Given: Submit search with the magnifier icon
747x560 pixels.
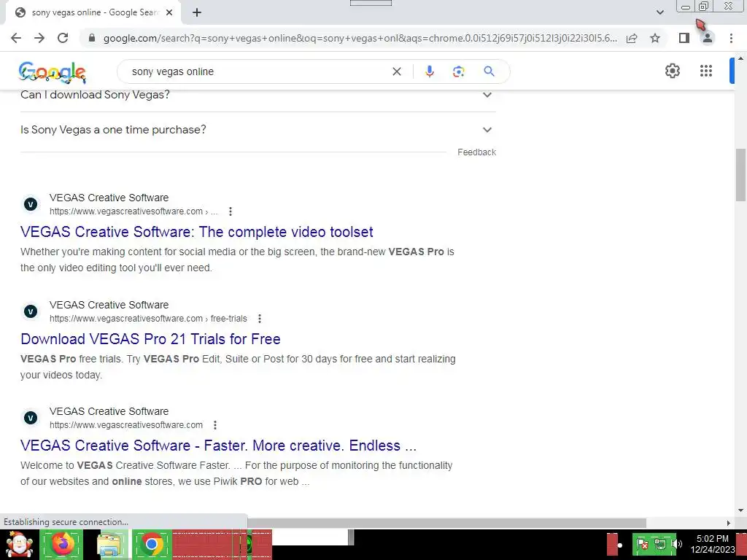Looking at the screenshot, I should [x=489, y=71].
